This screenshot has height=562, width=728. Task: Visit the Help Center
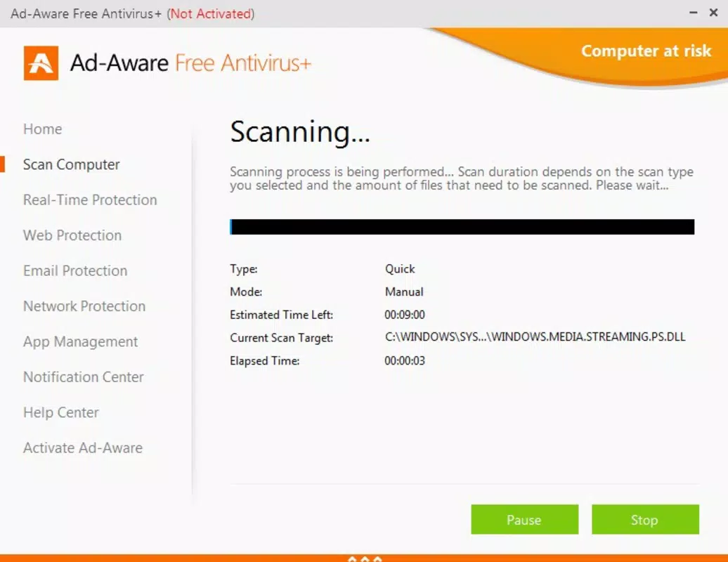61,412
